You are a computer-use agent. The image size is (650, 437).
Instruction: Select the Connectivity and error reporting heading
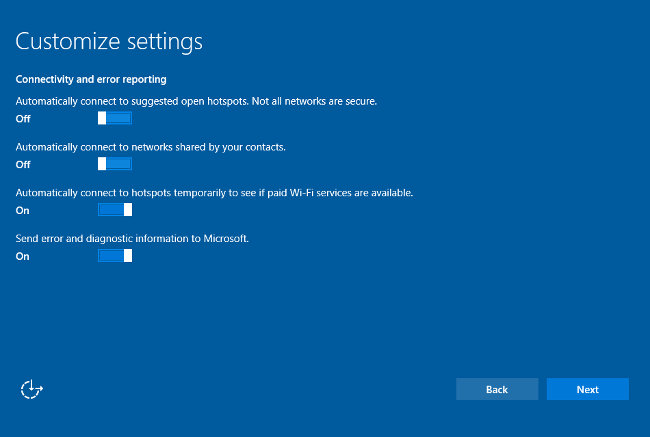(x=91, y=79)
